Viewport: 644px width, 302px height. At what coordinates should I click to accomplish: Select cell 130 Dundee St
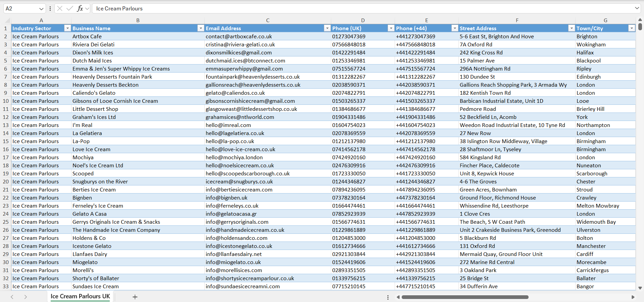[x=517, y=77]
